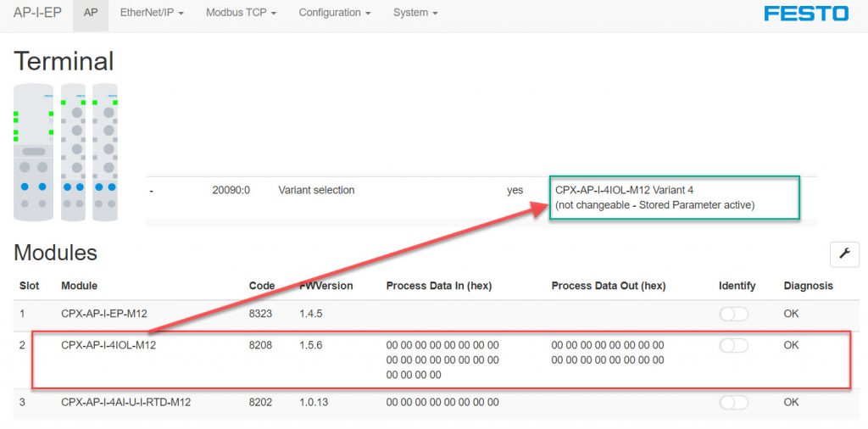The width and height of the screenshot is (868, 429).
Task: Toggle Identify for CPX-AP-I-EP-M12
Action: point(734,314)
